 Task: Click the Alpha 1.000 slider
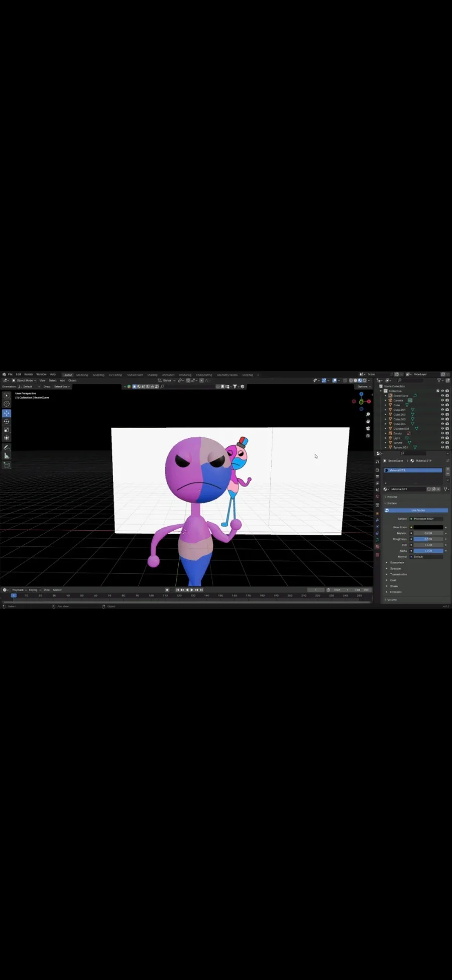click(x=428, y=551)
